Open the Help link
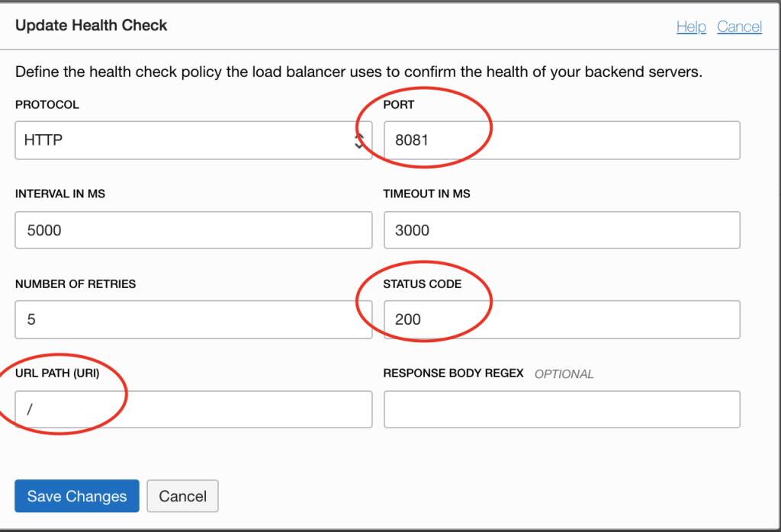Viewport: 781px width, 532px height. tap(691, 26)
